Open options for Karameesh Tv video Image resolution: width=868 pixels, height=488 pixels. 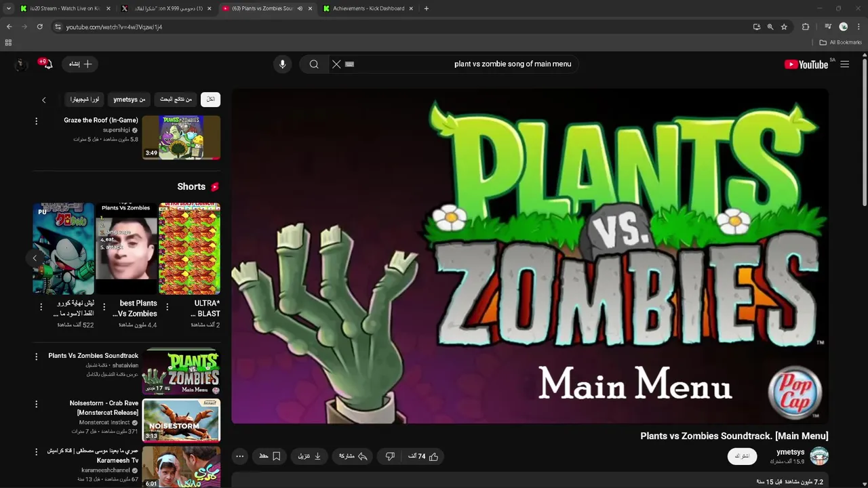[x=37, y=451]
